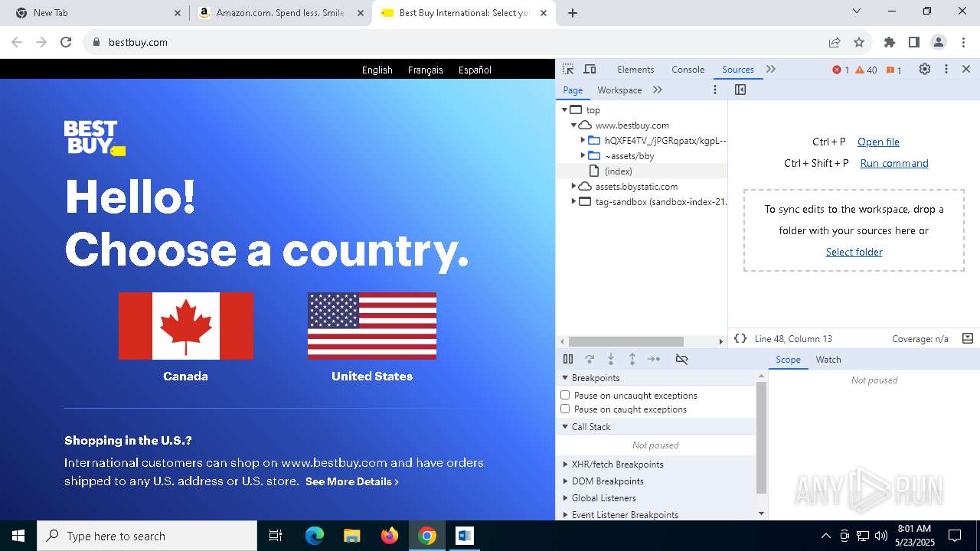This screenshot has width=980, height=551.
Task: Pause script execution button
Action: click(568, 359)
